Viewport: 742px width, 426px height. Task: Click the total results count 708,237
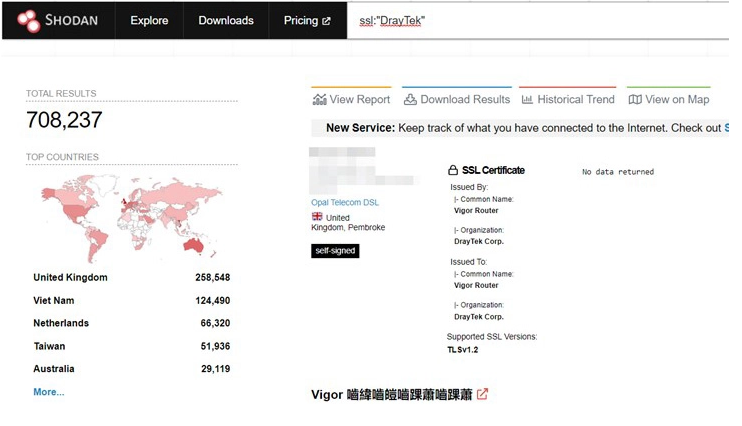pos(64,120)
